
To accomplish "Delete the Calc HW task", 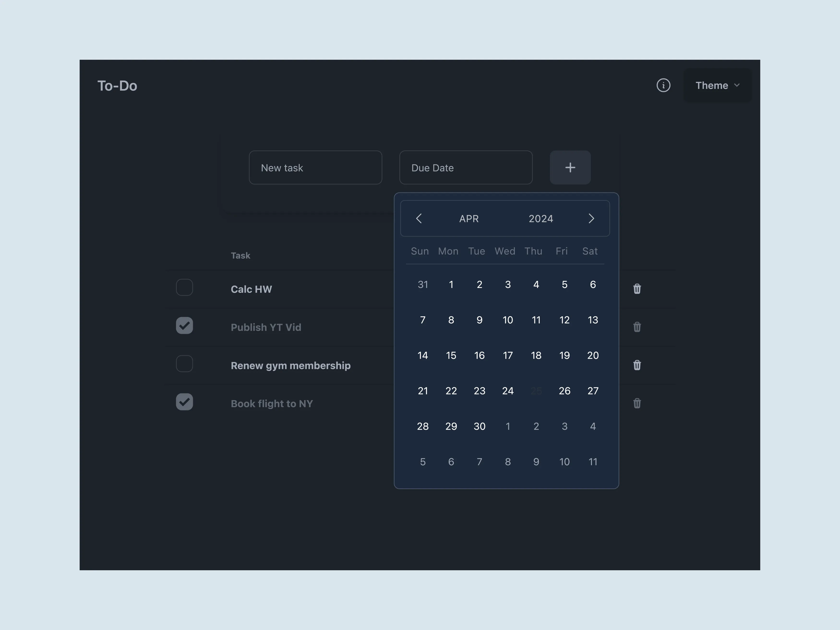I will [637, 289].
